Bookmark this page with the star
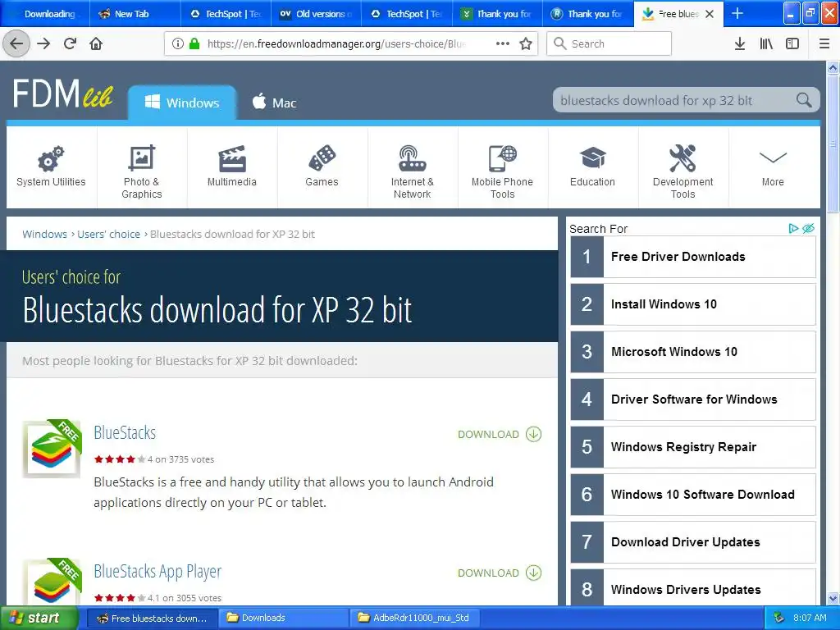This screenshot has height=630, width=840. (526, 43)
